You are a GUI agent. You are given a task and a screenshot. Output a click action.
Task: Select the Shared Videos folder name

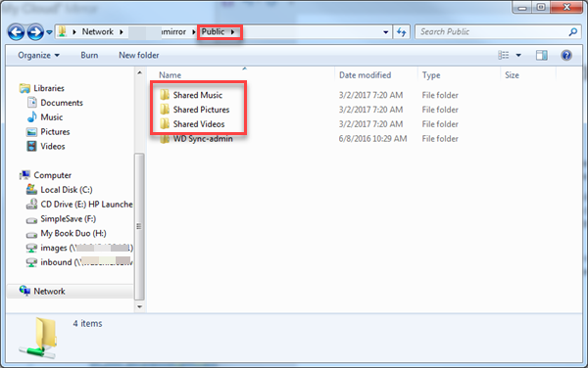(x=199, y=124)
